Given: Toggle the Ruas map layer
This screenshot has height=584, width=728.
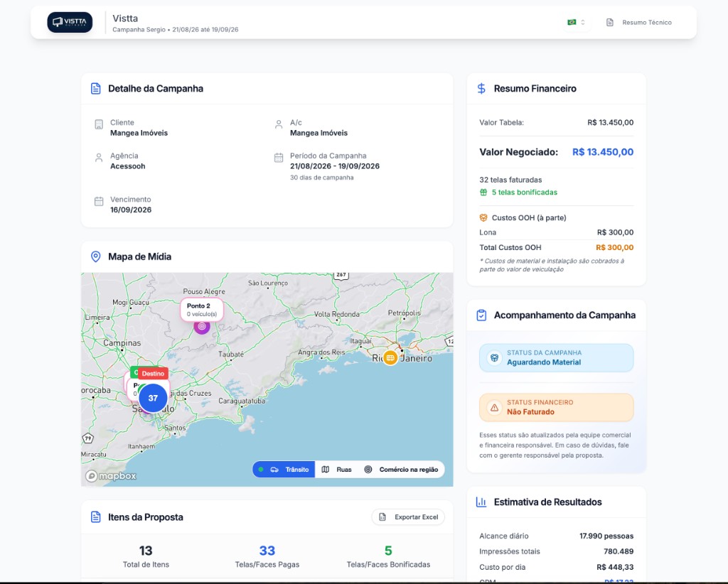Looking at the screenshot, I should [x=337, y=470].
